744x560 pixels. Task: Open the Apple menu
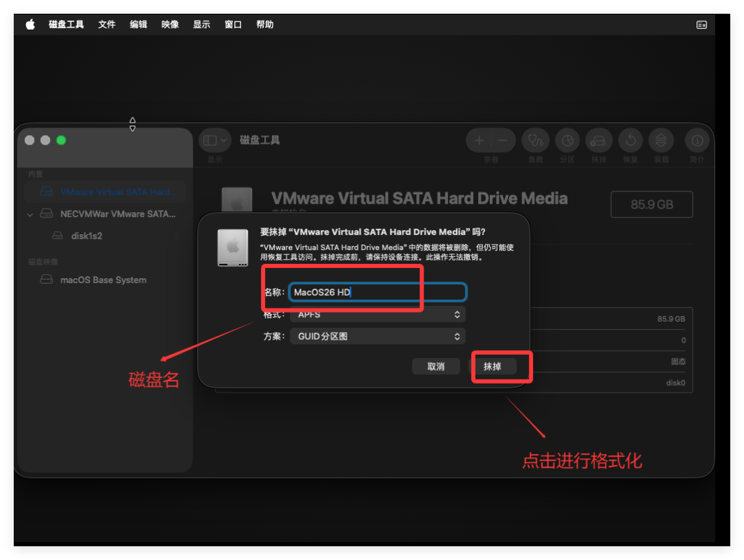coord(30,24)
